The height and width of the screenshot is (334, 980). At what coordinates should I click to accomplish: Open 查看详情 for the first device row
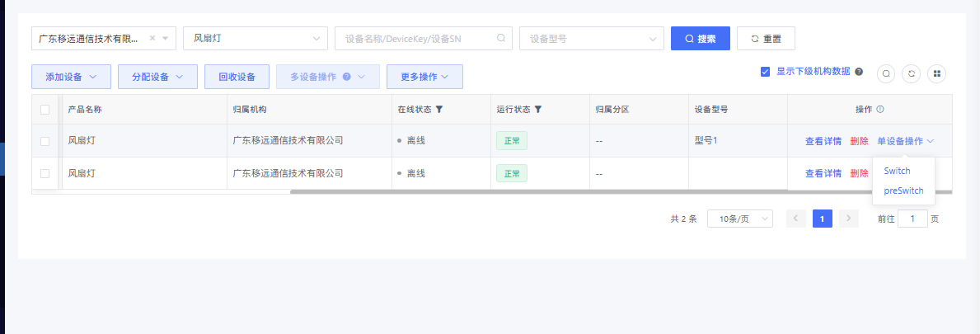[x=823, y=141]
